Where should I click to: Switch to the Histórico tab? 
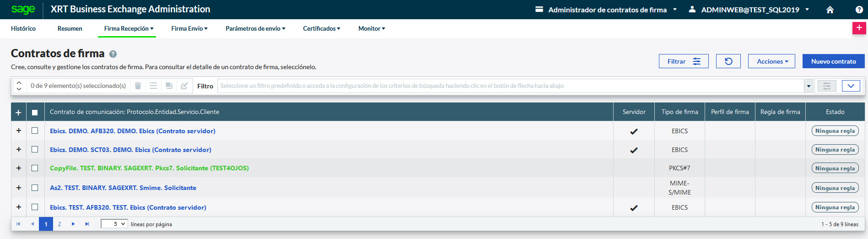click(23, 28)
